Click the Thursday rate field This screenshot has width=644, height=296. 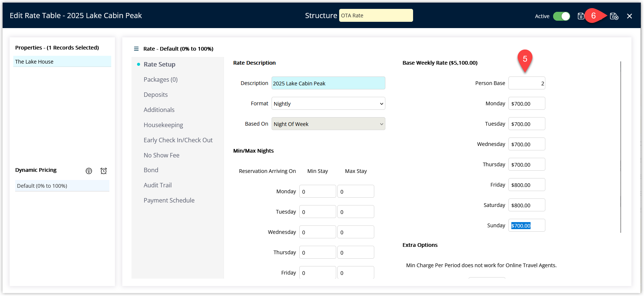527,164
